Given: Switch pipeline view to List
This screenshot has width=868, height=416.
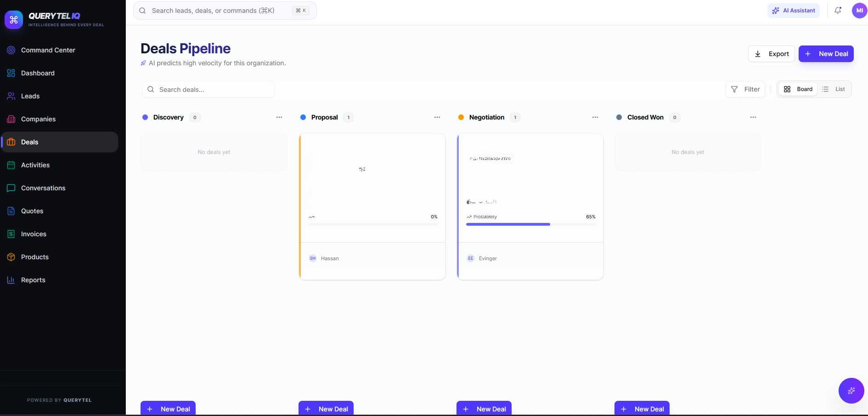Looking at the screenshot, I should [835, 89].
